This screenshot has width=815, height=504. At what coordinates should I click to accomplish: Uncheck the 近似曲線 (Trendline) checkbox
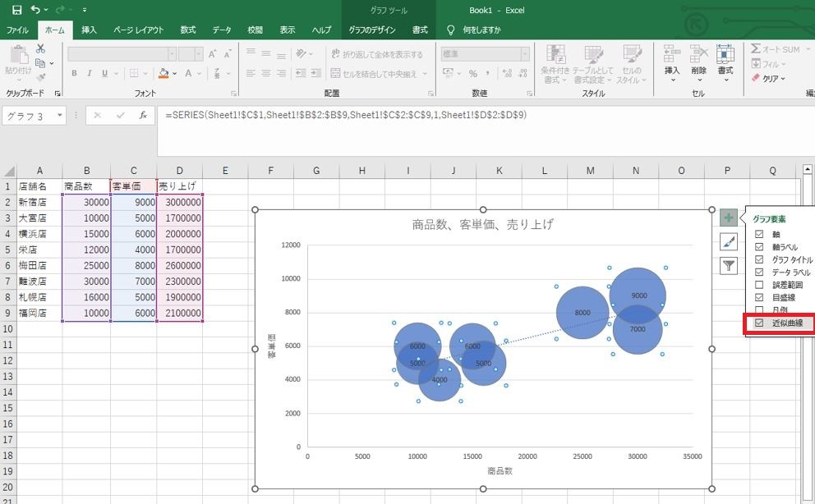[759, 323]
